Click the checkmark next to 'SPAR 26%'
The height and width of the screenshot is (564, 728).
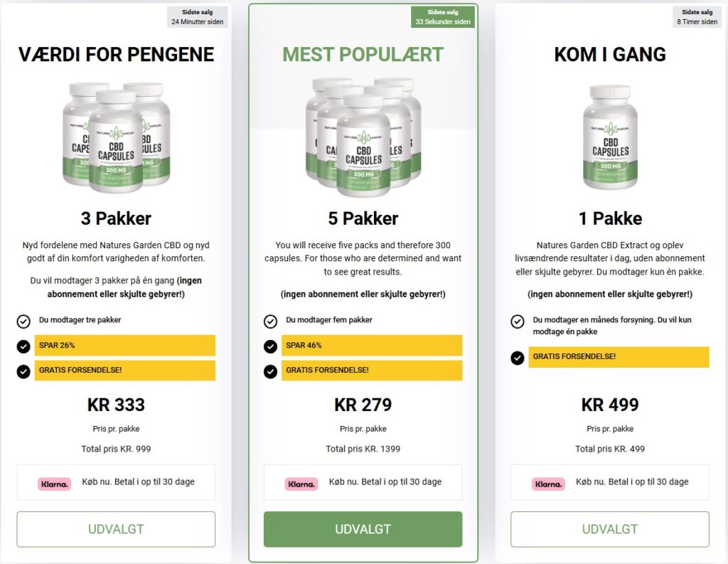(x=23, y=346)
